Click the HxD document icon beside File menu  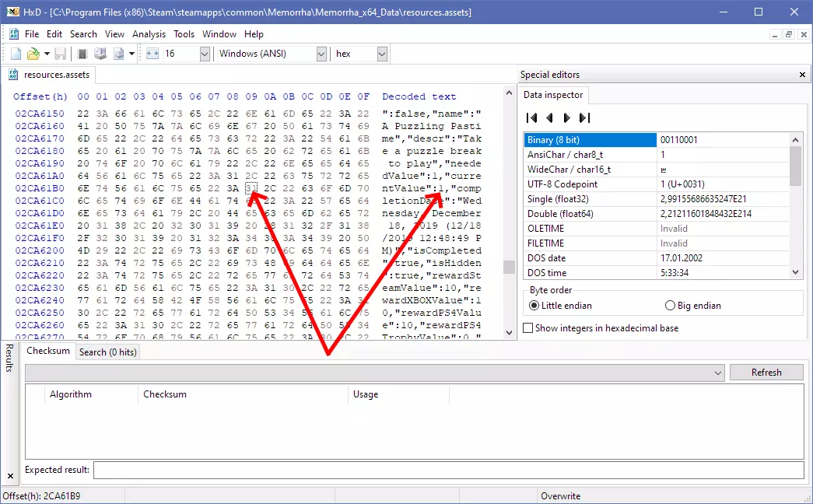coord(14,34)
